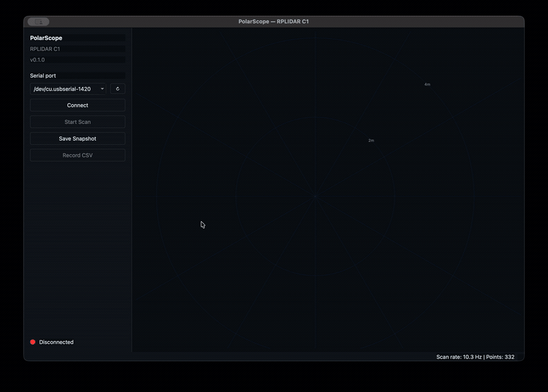Click the PolarScope heading in sidebar
This screenshot has width=548, height=392.
tap(46, 38)
